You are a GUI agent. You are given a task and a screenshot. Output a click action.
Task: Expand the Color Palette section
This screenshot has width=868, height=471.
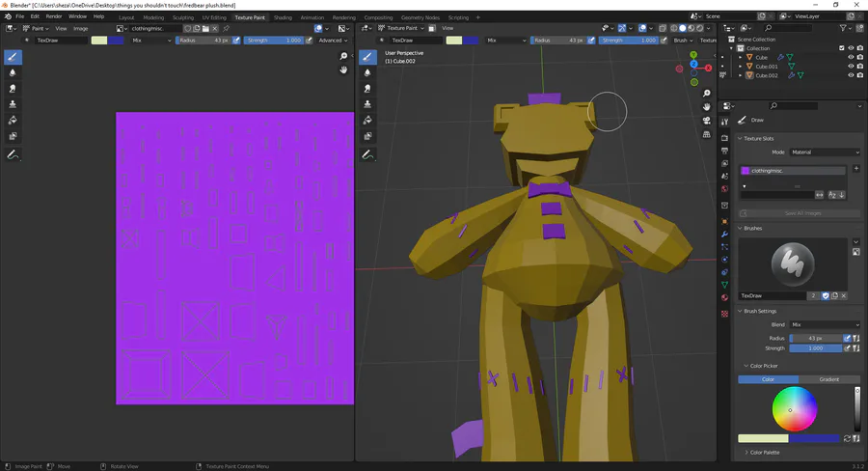pos(765,452)
